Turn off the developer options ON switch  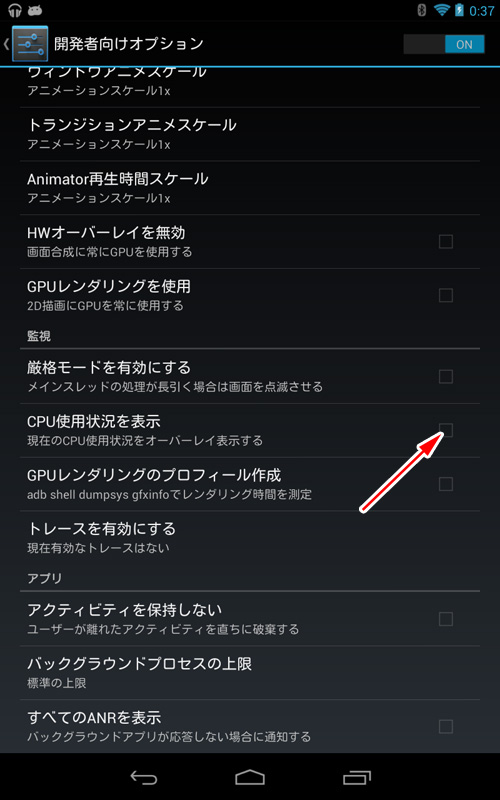point(444,44)
